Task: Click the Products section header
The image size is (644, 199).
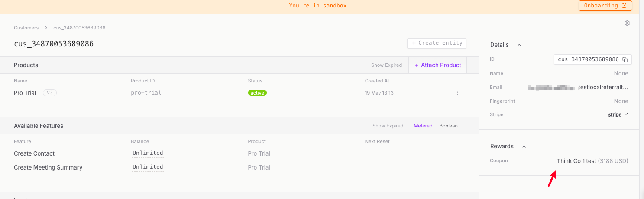Action: [26, 65]
